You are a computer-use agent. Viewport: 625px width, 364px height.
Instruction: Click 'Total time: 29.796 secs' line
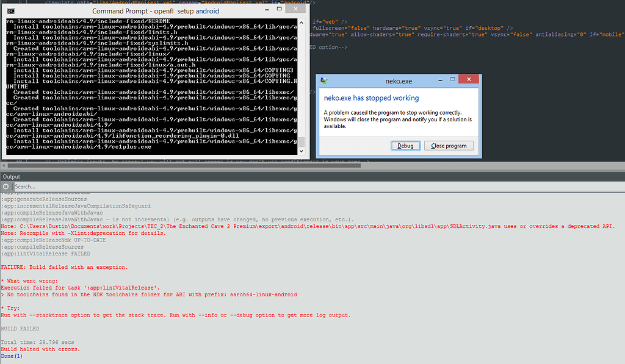click(37, 343)
